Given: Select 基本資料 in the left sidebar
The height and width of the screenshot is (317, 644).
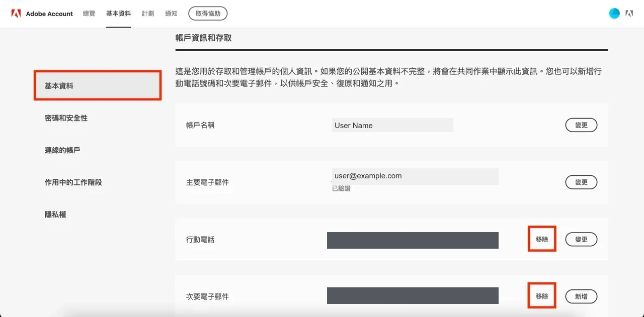Looking at the screenshot, I should (98, 86).
